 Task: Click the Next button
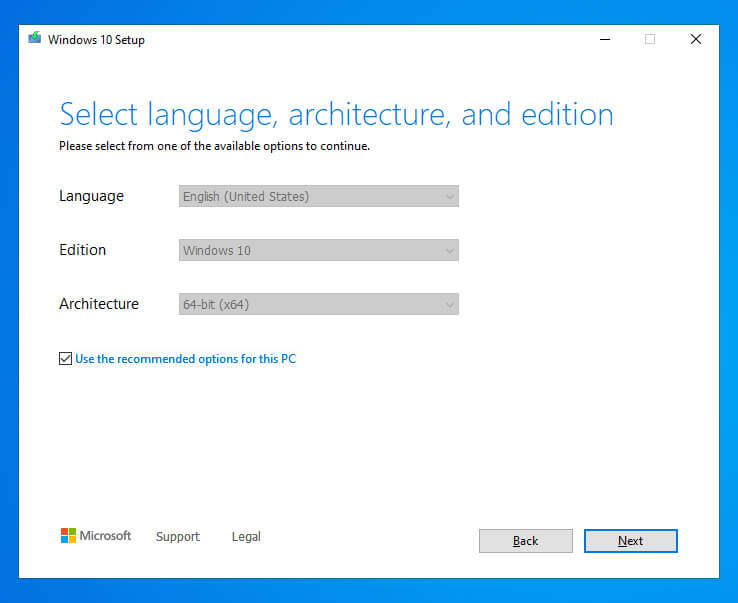631,541
